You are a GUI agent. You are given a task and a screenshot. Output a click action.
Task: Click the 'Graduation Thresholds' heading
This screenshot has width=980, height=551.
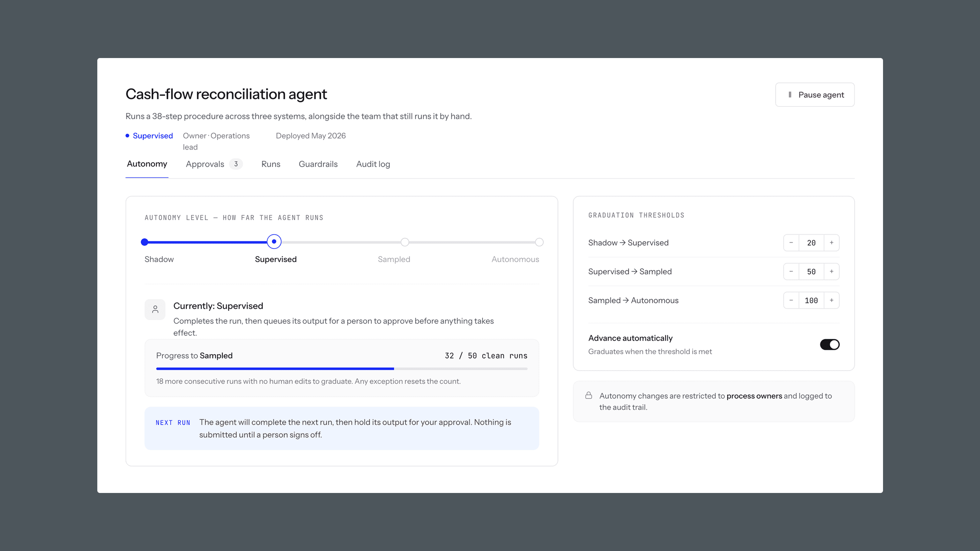point(636,215)
